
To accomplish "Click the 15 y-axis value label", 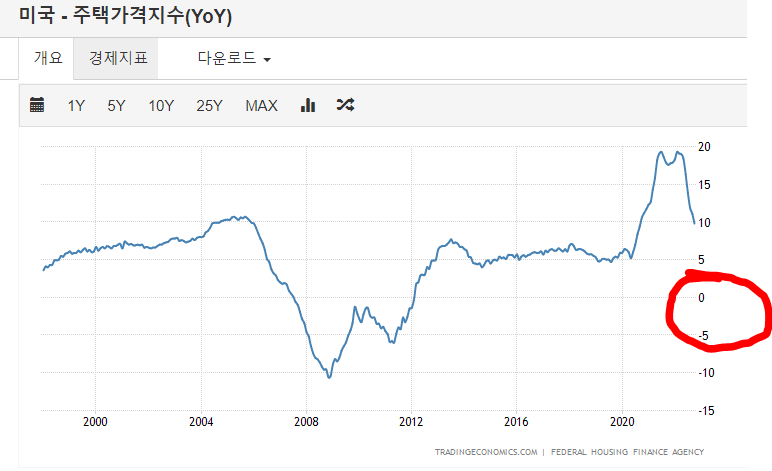I will [705, 185].
